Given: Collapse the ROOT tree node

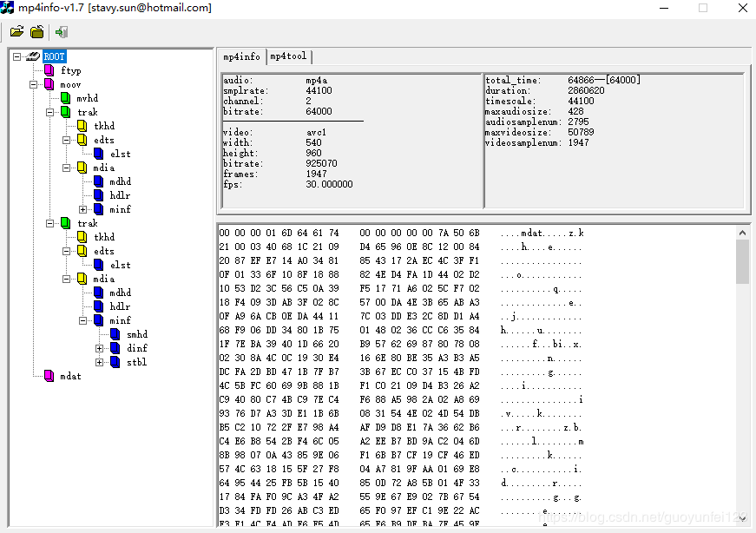Looking at the screenshot, I should [x=16, y=57].
